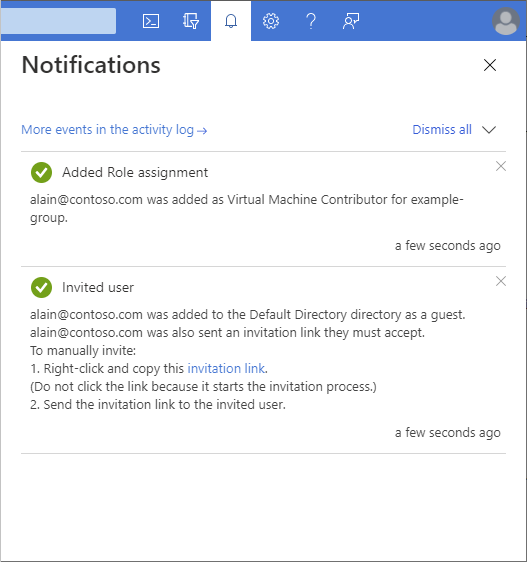Viewport: 527px width, 562px height.
Task: Click the green check icon beside Invited user
Action: point(42,287)
